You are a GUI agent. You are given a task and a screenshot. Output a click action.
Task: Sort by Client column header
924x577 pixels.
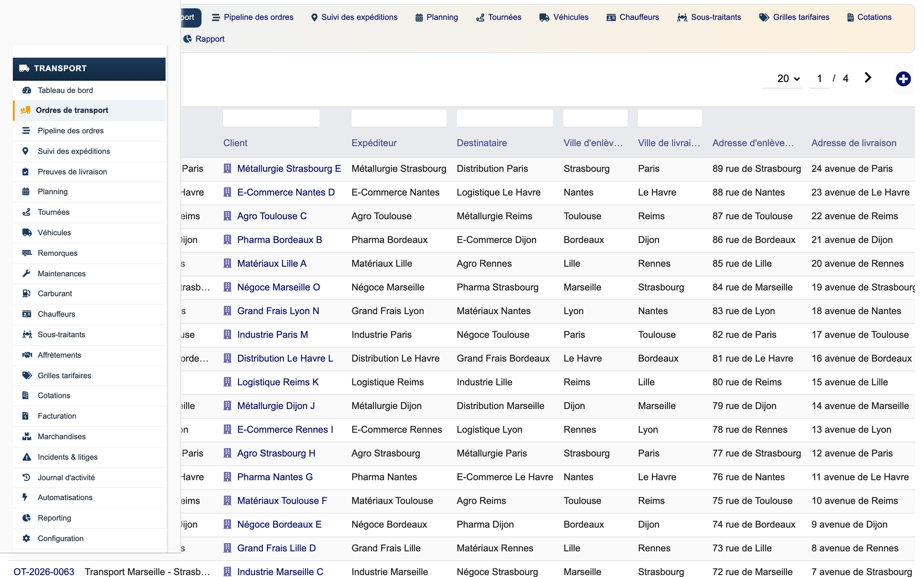pyautogui.click(x=235, y=143)
